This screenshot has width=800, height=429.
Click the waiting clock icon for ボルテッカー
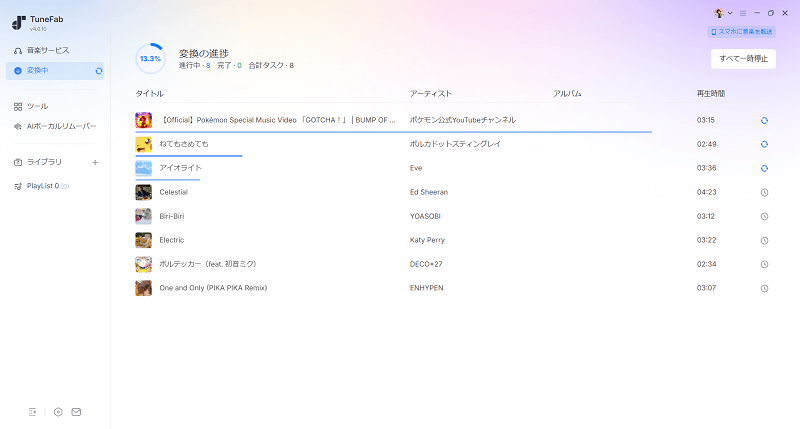(x=764, y=264)
